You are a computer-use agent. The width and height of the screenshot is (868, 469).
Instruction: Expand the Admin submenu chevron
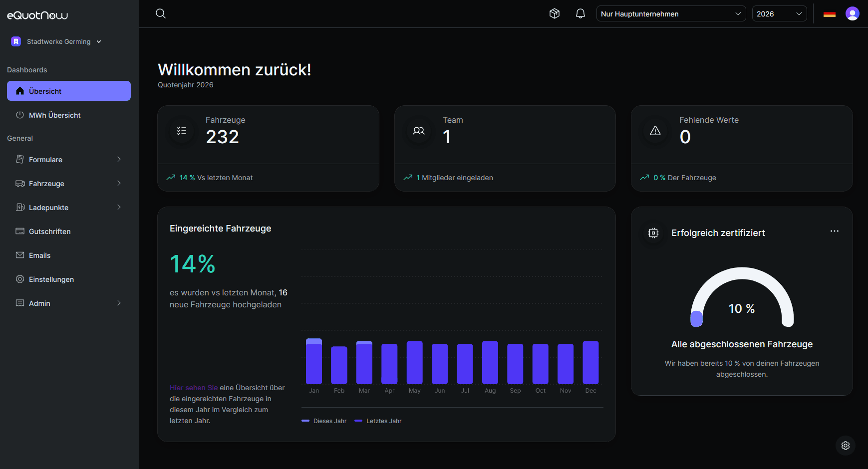pyautogui.click(x=119, y=303)
